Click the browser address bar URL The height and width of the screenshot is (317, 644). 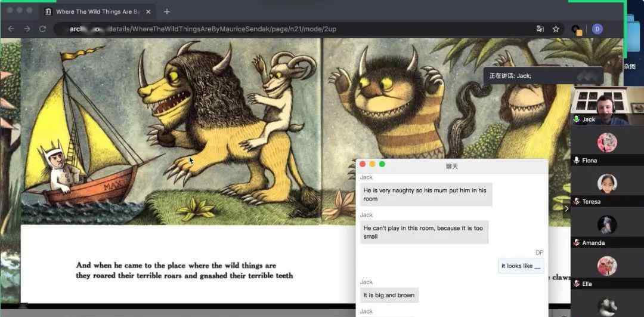[x=203, y=29]
